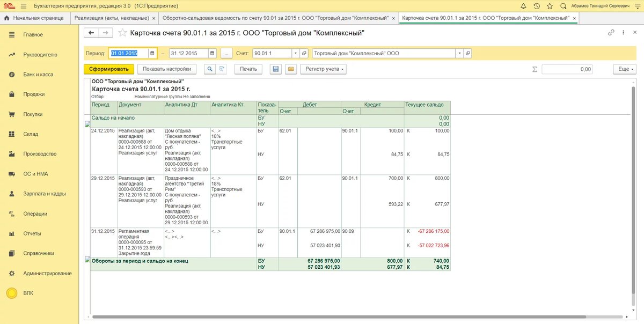The height and width of the screenshot is (324, 644).
Task: Expand organization field dropdown arrow
Action: (459, 54)
